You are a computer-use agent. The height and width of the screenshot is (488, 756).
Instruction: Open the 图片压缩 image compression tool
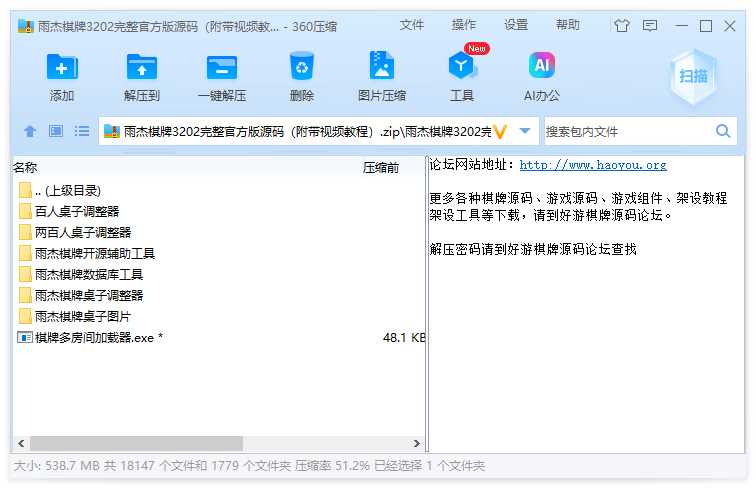(x=382, y=66)
